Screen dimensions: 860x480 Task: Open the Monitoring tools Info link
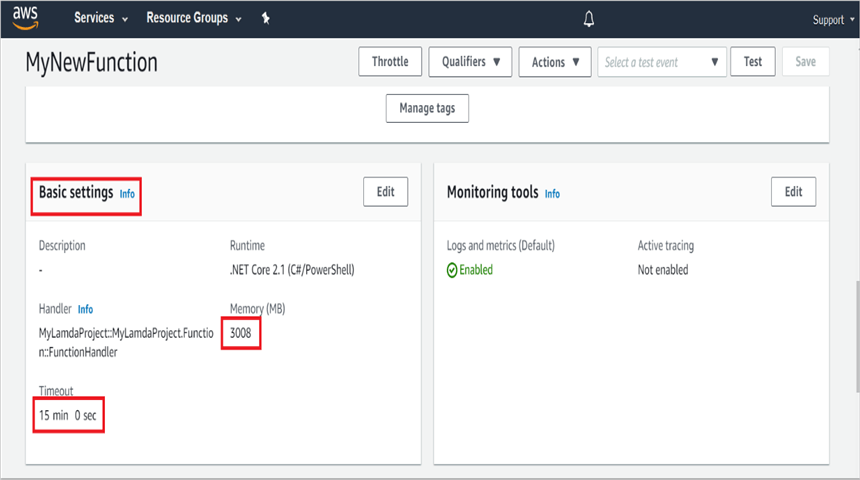(x=552, y=194)
